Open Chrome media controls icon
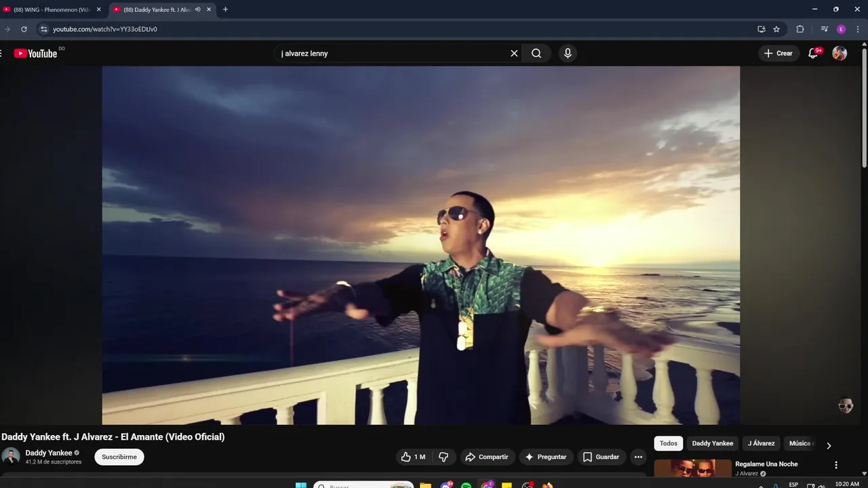Viewport: 868px width, 488px height. 825,29
